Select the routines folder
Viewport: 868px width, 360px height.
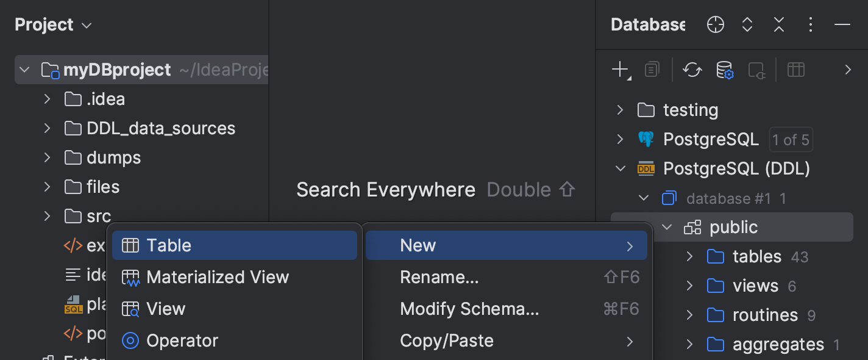[x=765, y=315]
